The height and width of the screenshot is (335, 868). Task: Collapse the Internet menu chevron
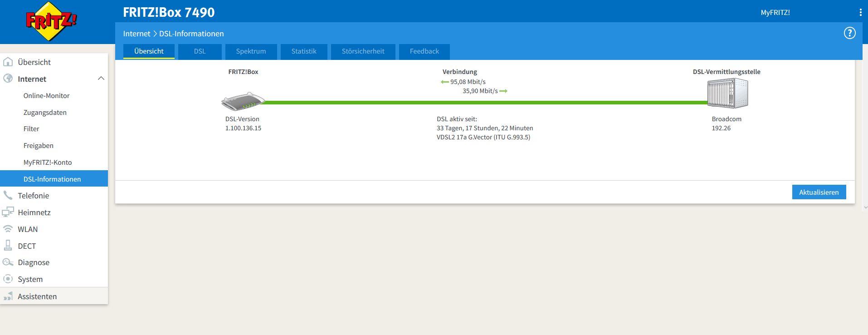[x=101, y=79]
